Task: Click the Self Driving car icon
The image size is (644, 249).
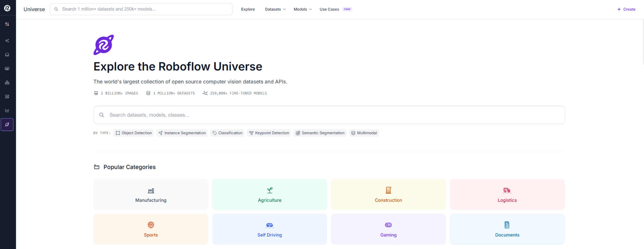Action: pyautogui.click(x=270, y=225)
